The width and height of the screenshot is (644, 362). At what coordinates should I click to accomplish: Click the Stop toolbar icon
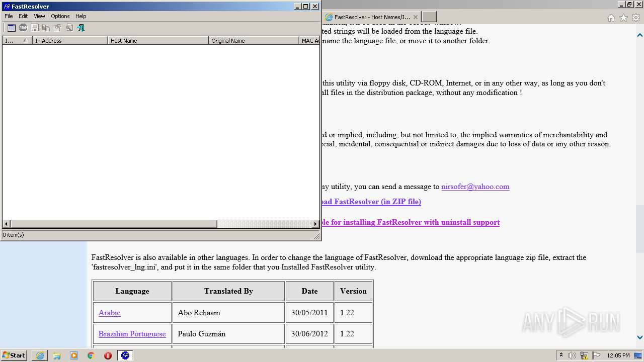pyautogui.click(x=23, y=28)
